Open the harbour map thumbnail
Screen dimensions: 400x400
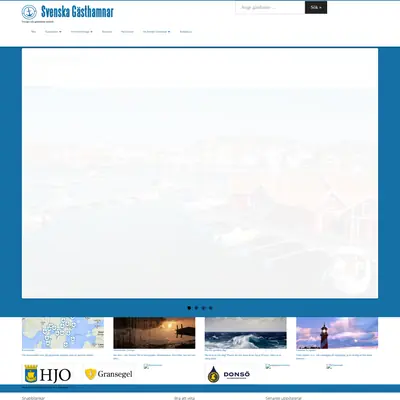coord(63,333)
